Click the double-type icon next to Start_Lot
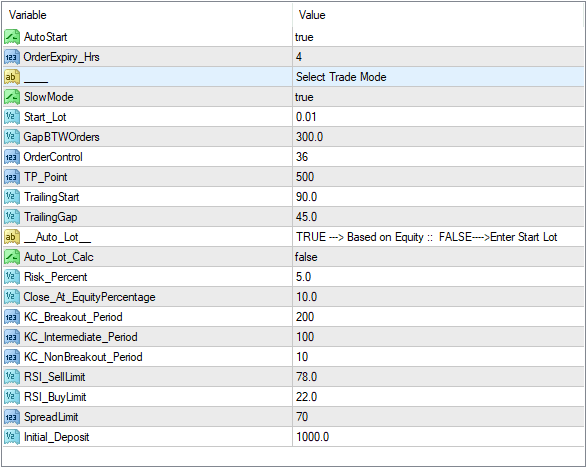Viewport: 588px width, 469px height. tap(12, 117)
